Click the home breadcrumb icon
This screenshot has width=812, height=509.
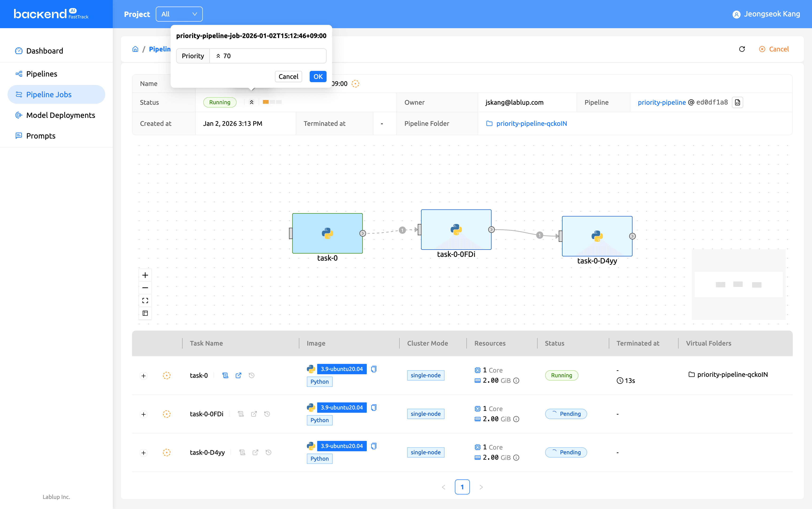135,49
